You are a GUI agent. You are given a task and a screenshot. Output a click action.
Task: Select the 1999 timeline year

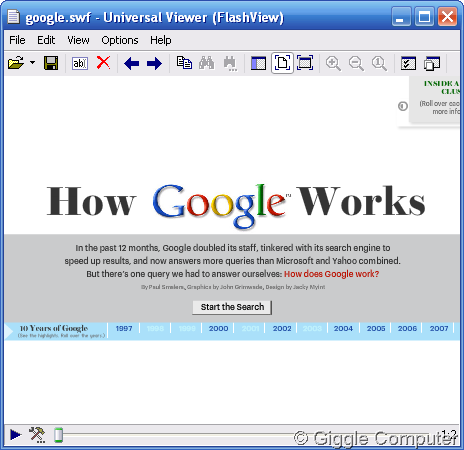(187, 328)
